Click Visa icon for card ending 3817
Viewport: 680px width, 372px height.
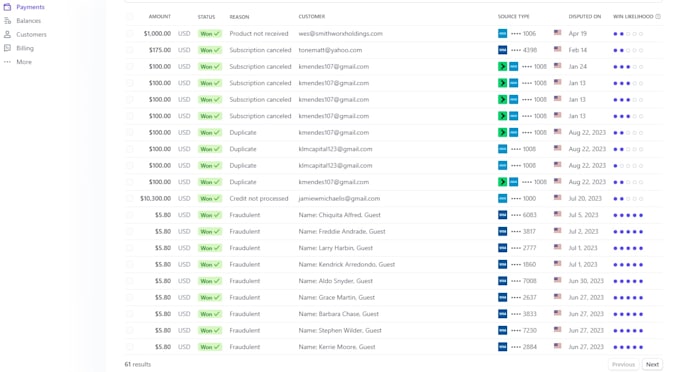point(502,231)
